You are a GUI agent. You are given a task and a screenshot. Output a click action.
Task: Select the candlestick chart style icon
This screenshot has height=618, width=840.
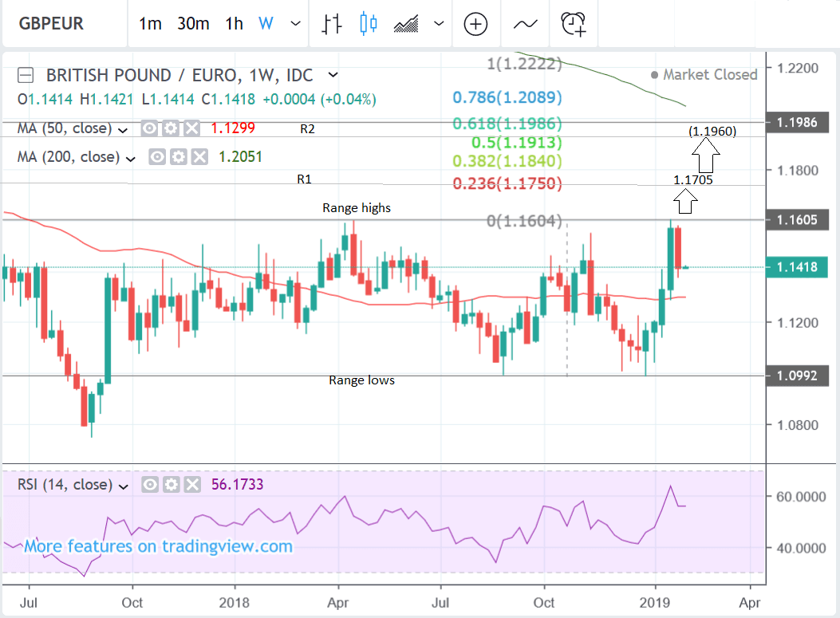coord(369,24)
